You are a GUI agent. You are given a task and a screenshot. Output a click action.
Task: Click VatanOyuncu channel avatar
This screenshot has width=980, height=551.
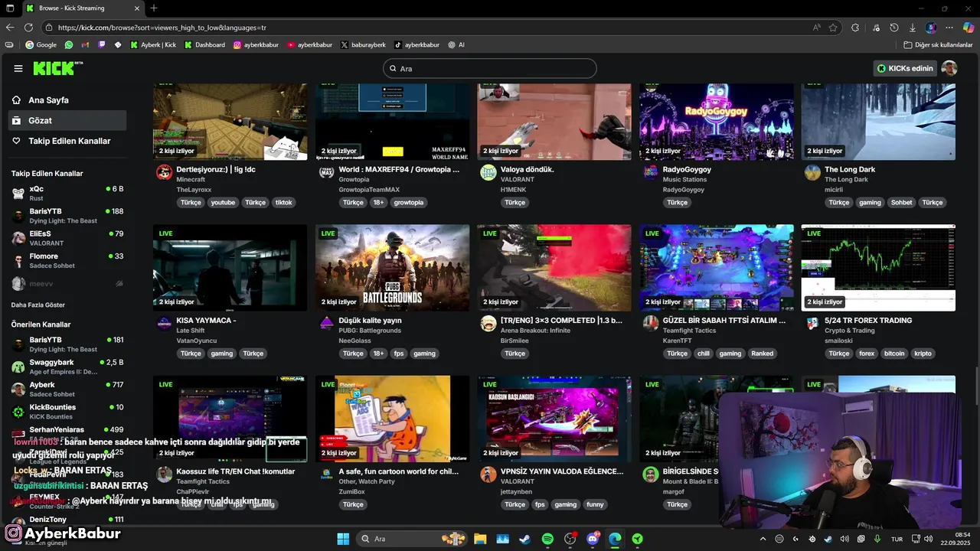coord(164,323)
